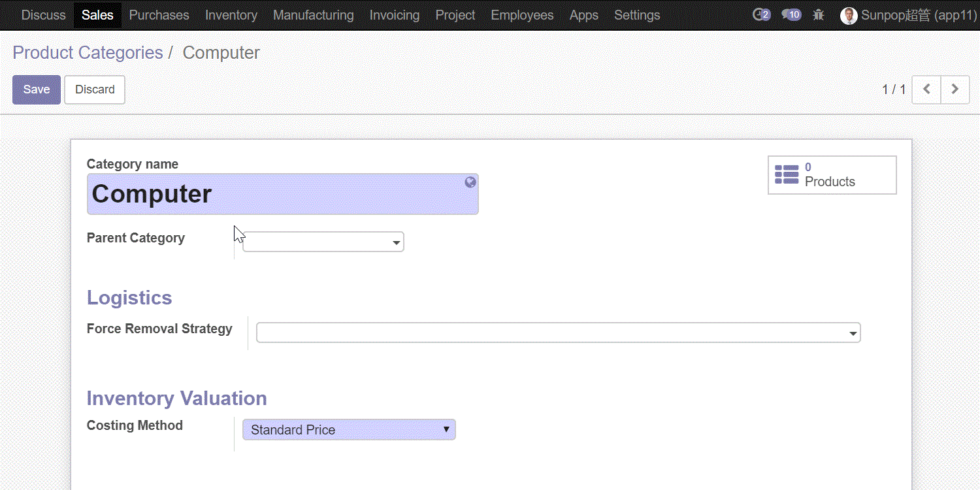Open conversations chat icon with badge 10
Viewport: 980px width, 490px height.
coord(791,15)
